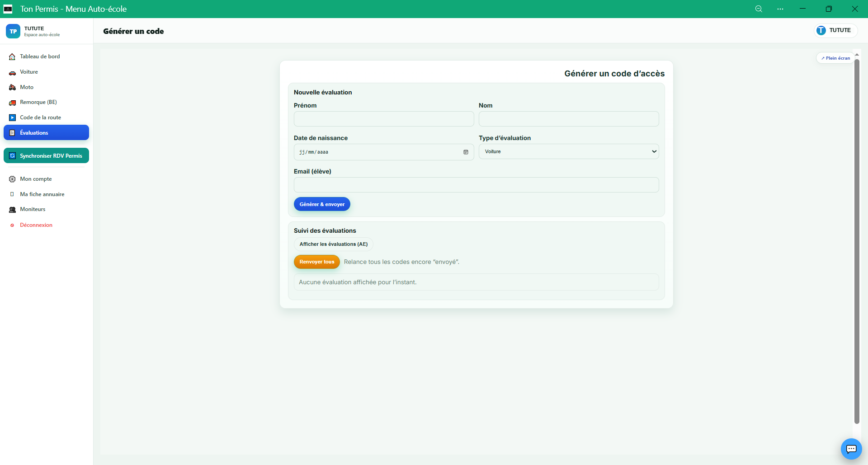The width and height of the screenshot is (868, 465).
Task: Focus the Prénom input field
Action: click(384, 119)
